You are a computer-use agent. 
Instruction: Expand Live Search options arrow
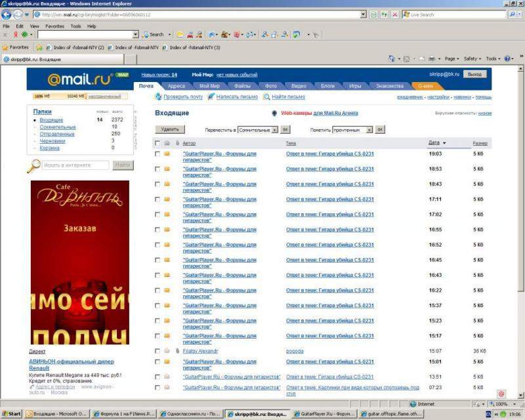(520, 14)
